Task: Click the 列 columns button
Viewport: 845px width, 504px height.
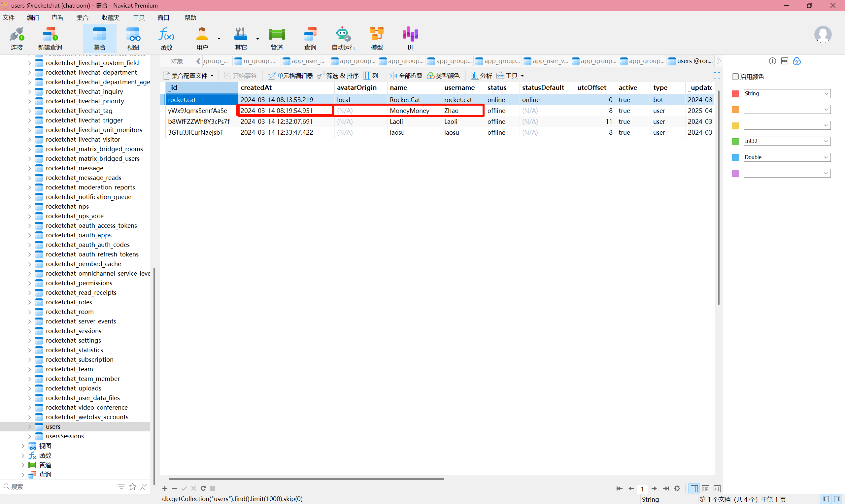Action: (371, 75)
